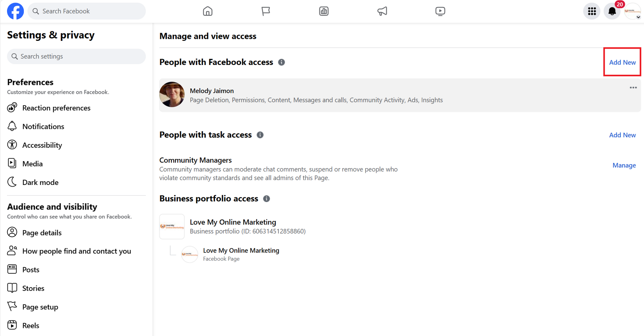Viewport: 644px width, 336px height.
Task: Click Add New for Facebook access
Action: point(622,62)
